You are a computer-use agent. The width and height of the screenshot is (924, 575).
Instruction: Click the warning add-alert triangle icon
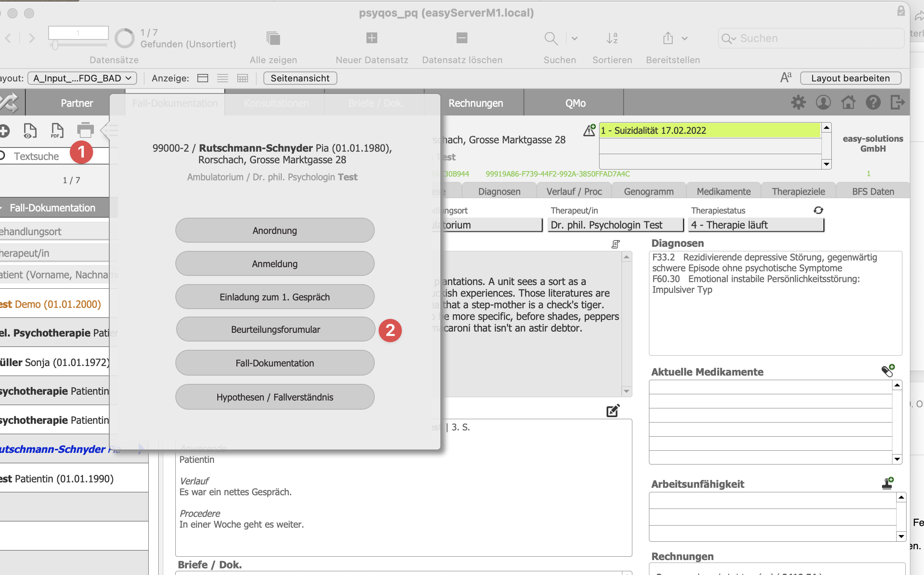tap(590, 130)
